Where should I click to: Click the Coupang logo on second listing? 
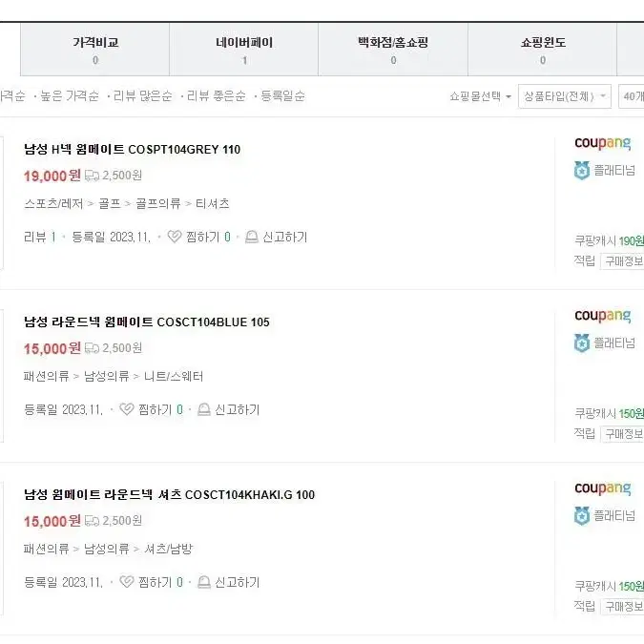pos(603,316)
